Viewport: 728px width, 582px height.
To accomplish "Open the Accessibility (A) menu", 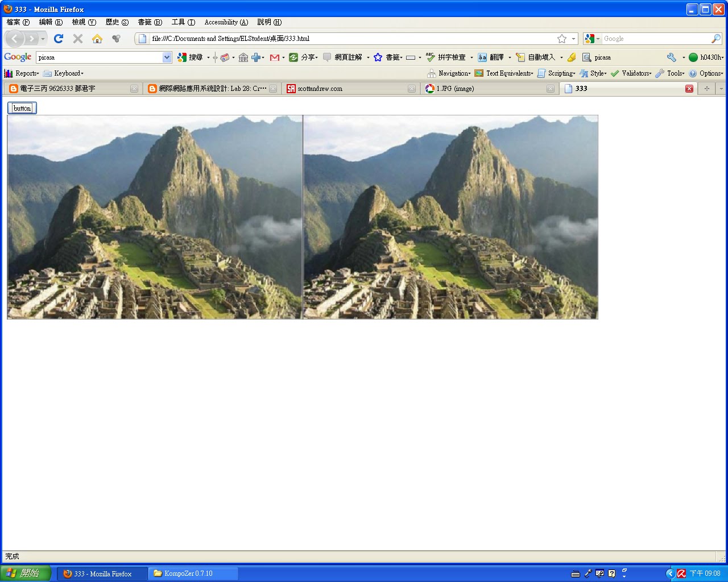I will (x=226, y=22).
